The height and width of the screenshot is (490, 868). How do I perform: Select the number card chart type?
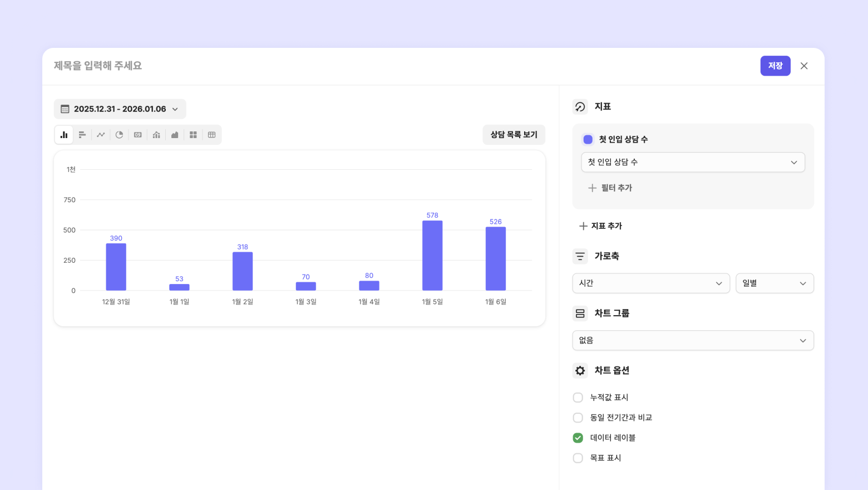click(138, 135)
